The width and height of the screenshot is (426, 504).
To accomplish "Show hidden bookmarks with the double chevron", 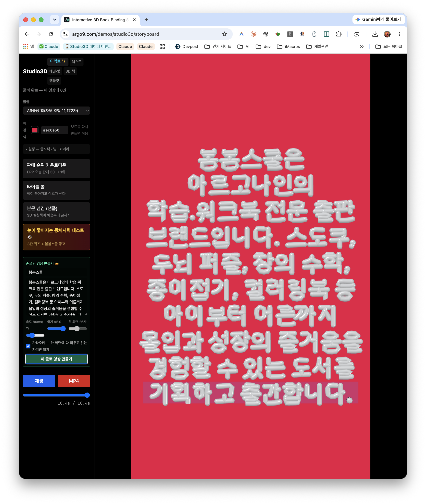I will click(362, 46).
